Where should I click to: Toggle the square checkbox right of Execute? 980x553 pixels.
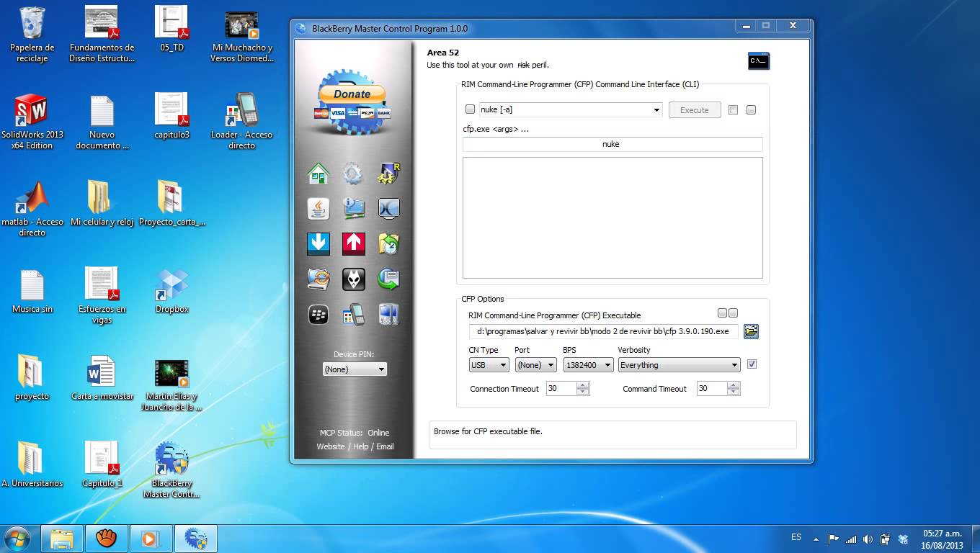tap(733, 110)
